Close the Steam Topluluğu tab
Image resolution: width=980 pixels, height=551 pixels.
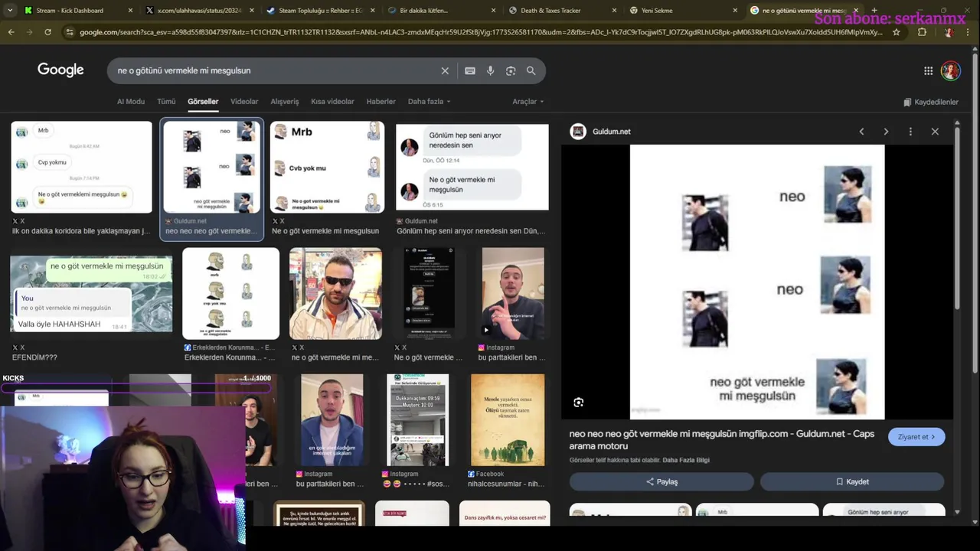click(372, 11)
